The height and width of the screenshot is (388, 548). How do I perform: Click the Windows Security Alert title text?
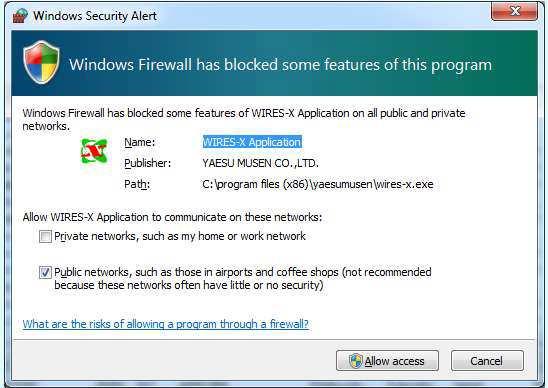tap(95, 16)
